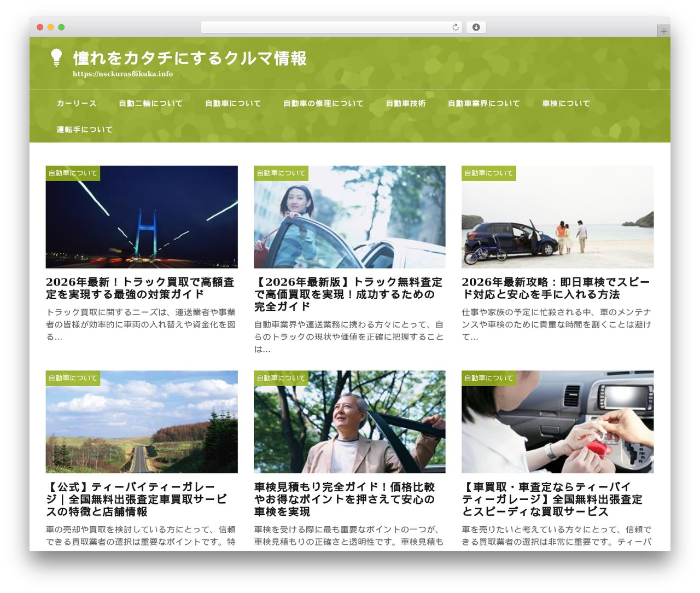
Task: Click the night bridge light-trails thumbnail
Action: coord(142,217)
